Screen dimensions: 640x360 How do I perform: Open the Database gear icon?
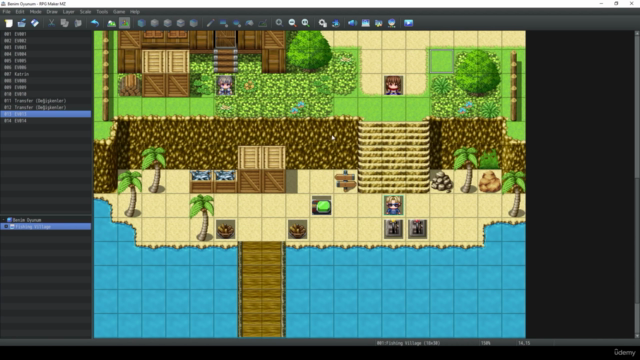(322, 23)
